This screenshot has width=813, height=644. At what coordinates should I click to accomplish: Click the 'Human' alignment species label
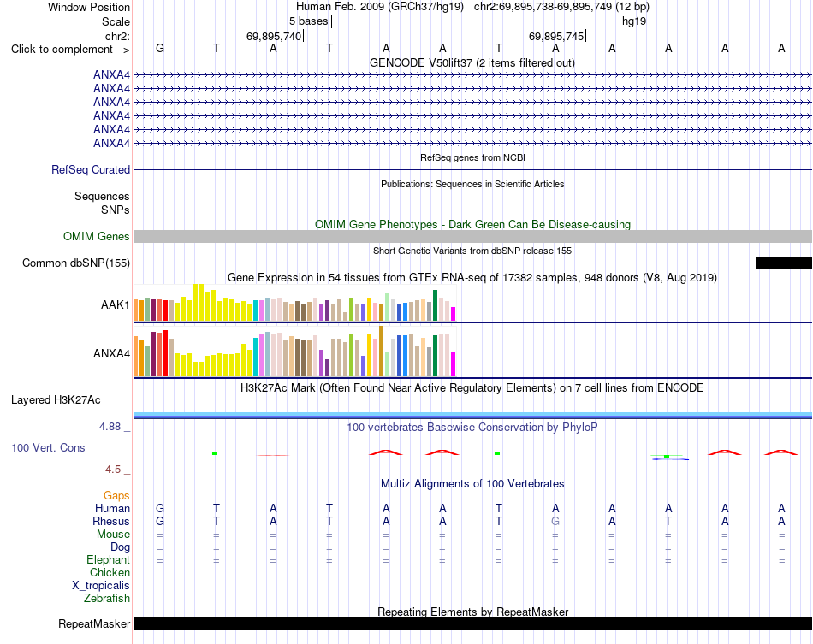112,508
